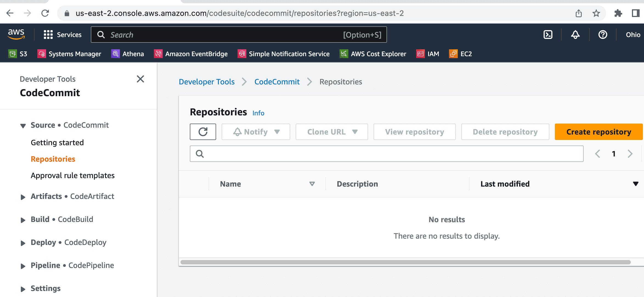
Task: Go to next results page
Action: [630, 154]
